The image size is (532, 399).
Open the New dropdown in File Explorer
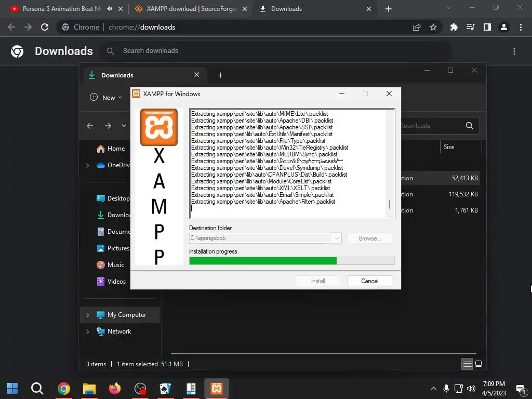point(106,97)
